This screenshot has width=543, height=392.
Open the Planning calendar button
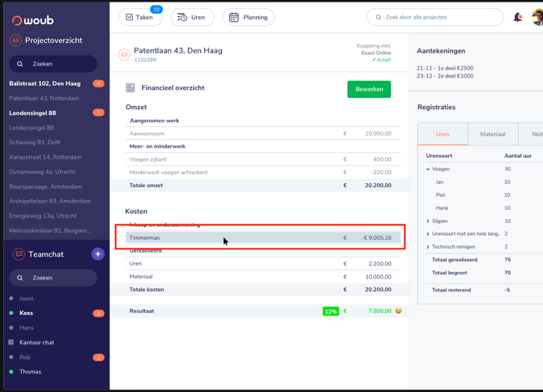click(x=249, y=17)
